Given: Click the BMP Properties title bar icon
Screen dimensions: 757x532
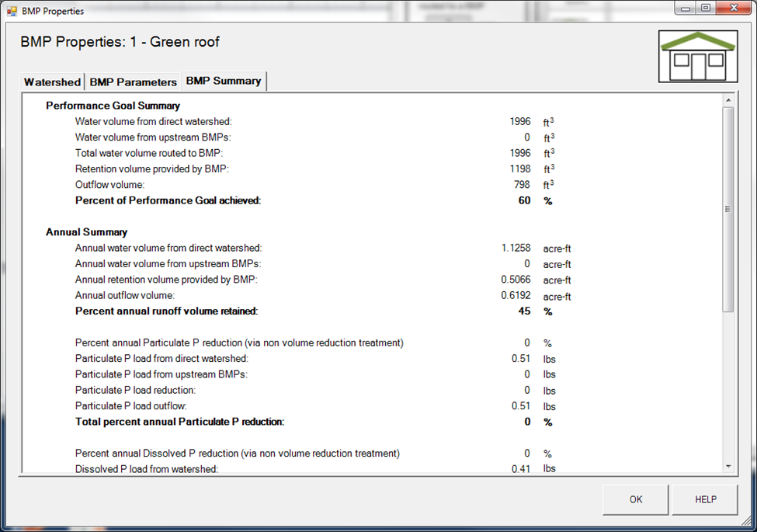Looking at the screenshot, I should pos(12,12).
